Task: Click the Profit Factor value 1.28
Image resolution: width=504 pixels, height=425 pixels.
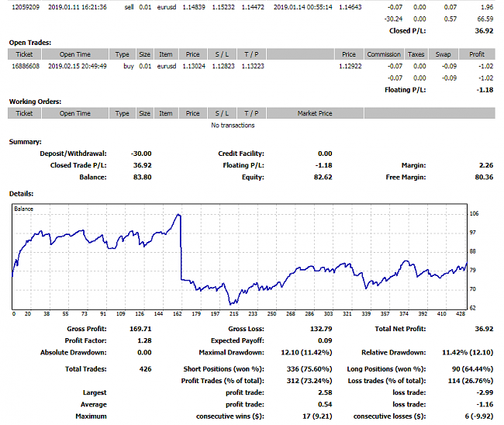Action: tap(144, 340)
